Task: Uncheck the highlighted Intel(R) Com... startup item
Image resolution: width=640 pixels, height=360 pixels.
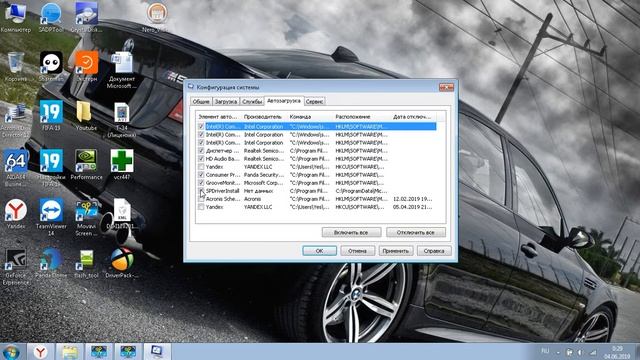Action: 201,127
